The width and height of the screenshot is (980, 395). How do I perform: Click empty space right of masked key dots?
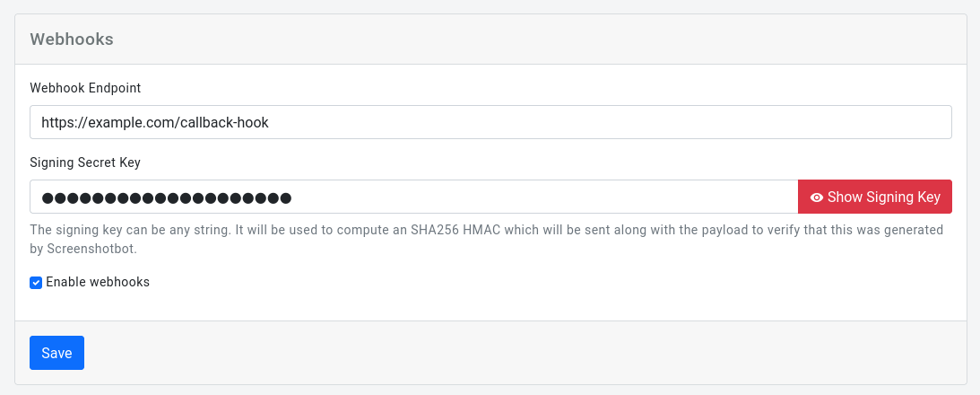point(538,197)
